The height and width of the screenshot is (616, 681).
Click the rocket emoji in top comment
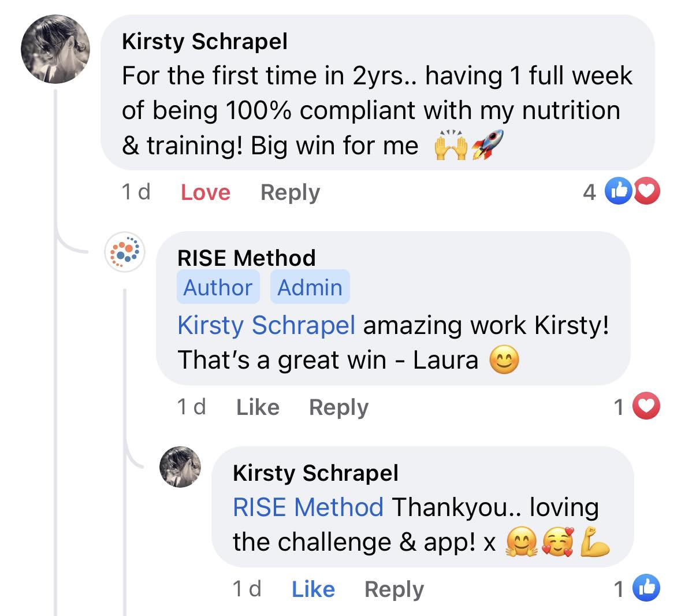[x=488, y=144]
